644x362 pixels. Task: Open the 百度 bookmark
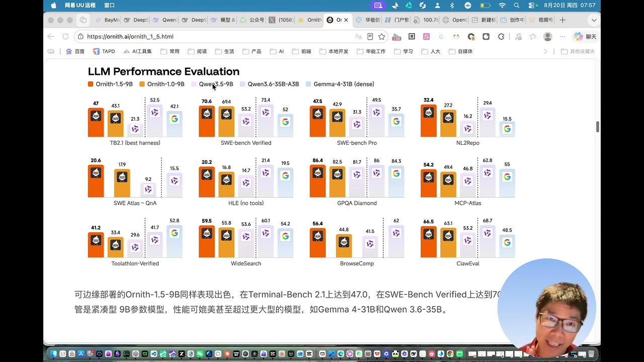(76, 51)
